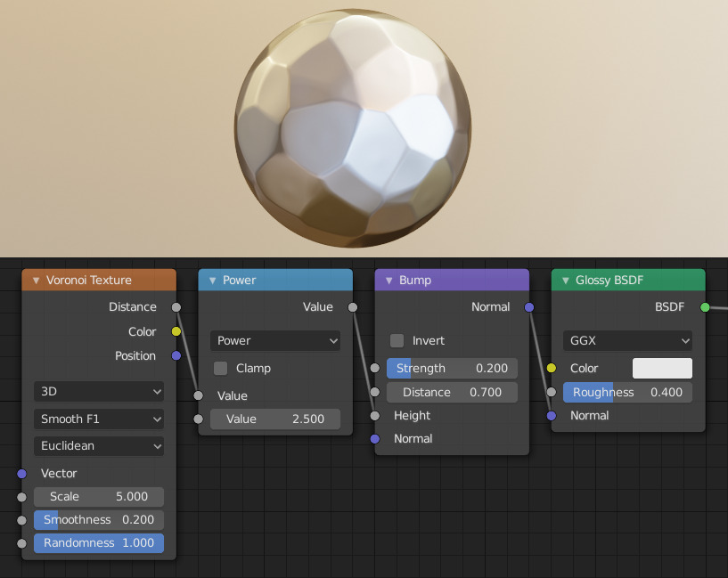Collapse the Glossy BSDF node header

tap(563, 279)
